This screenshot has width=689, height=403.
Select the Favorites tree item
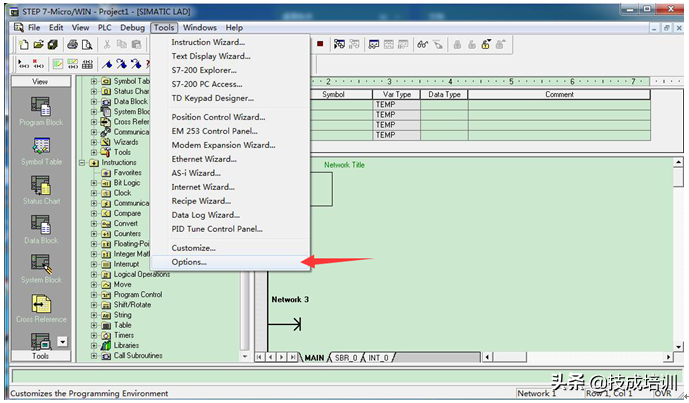pos(127,173)
